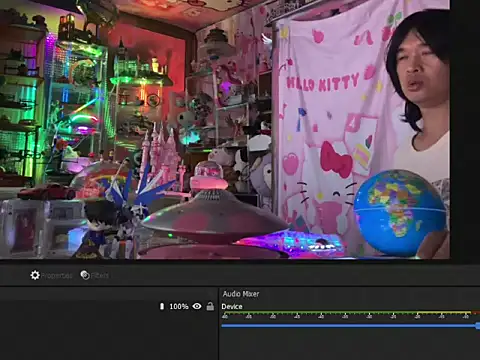Click the battery icon beside 100%
This screenshot has height=360, width=480.
[x=162, y=306]
